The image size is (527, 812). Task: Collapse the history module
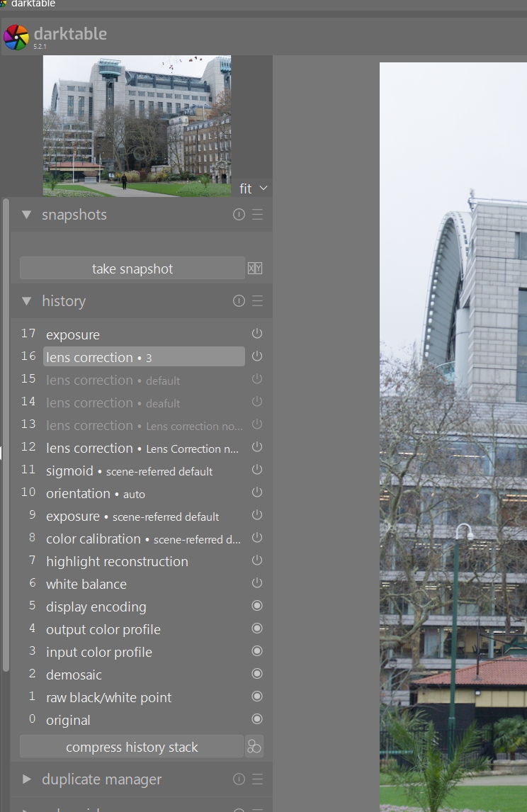(x=26, y=301)
